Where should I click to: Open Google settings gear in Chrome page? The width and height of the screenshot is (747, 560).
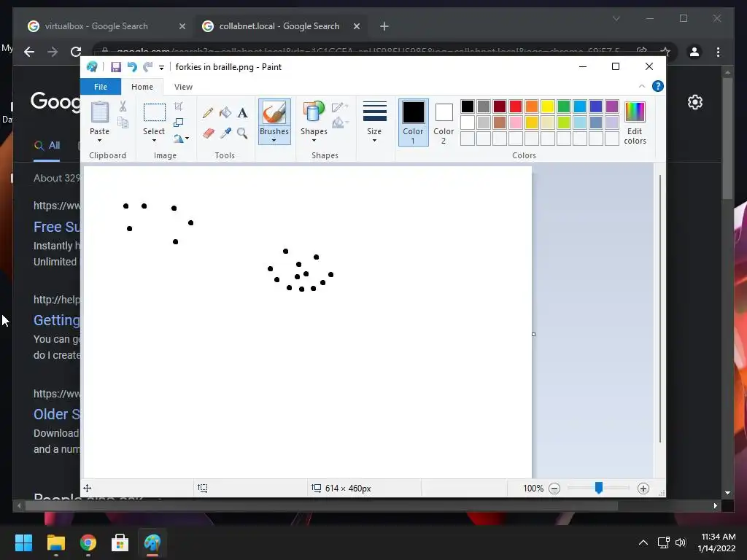click(x=695, y=102)
